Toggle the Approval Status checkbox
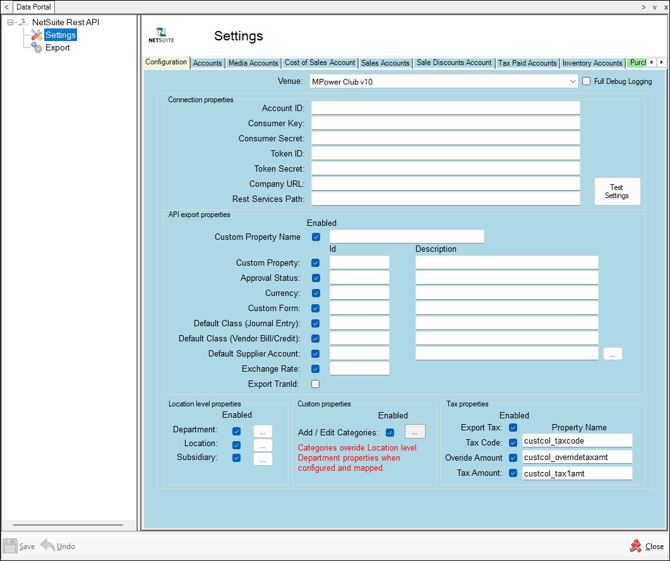The width and height of the screenshot is (670, 561). click(316, 278)
